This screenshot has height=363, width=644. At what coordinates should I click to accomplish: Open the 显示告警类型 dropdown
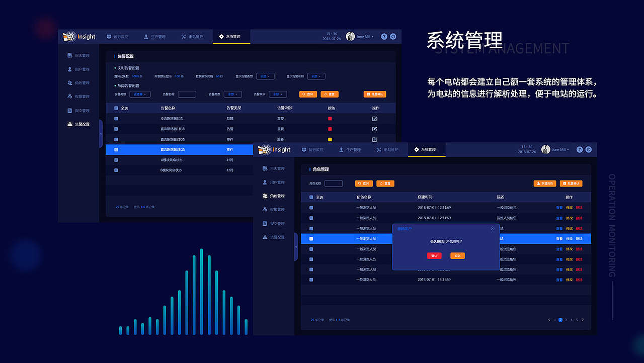pos(265,76)
